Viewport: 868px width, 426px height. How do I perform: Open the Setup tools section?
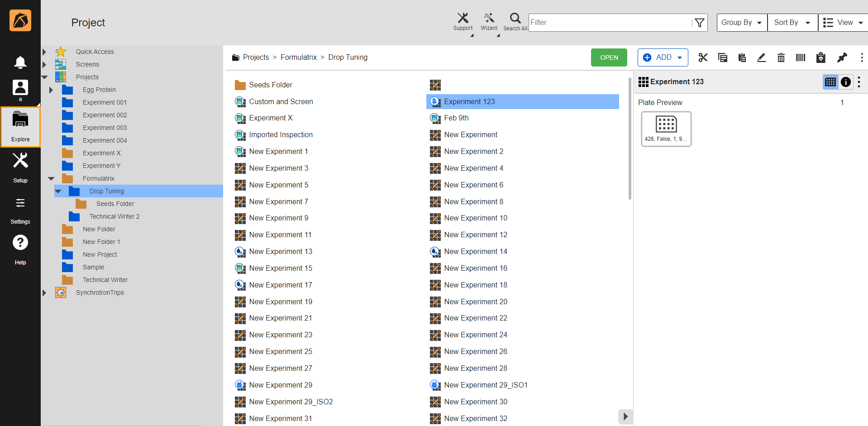(x=20, y=167)
